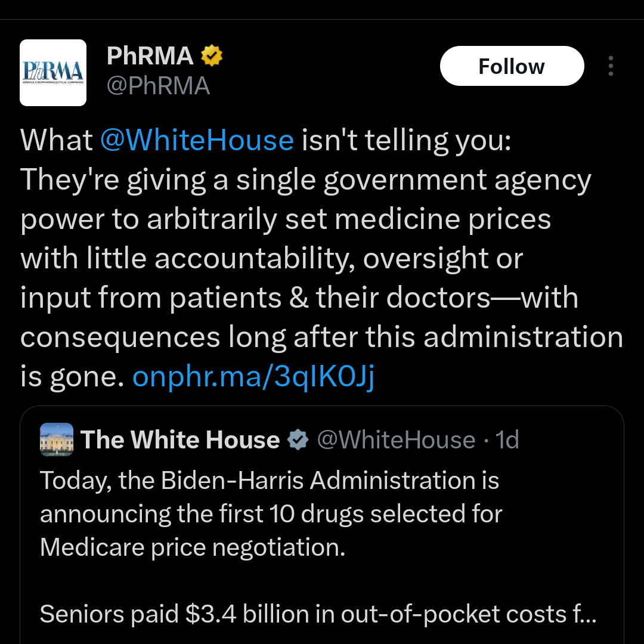Screen dimensions: 644x644
Task: Open the onphr.ma/3qIK0Jj link
Action: click(253, 377)
